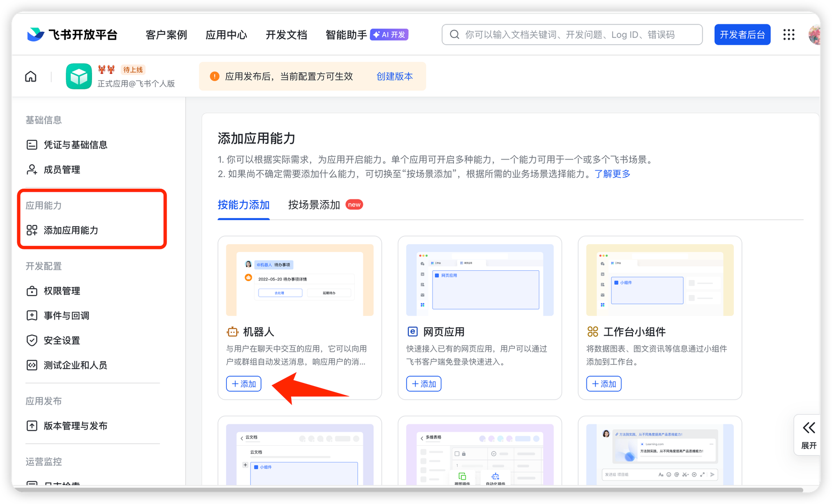Expand the 展开 side panel
This screenshot has height=504, width=832.
(809, 435)
